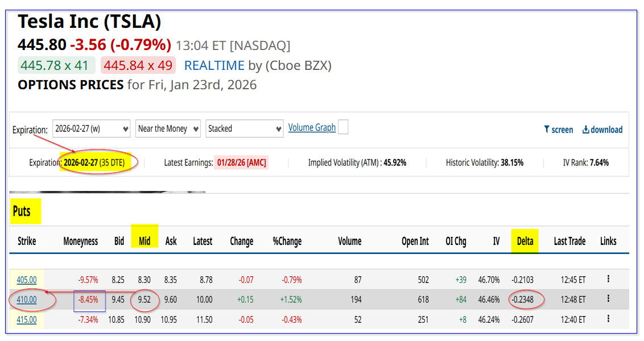Open the 405.00 strike link
Screen dimensions: 644x341
27,280
